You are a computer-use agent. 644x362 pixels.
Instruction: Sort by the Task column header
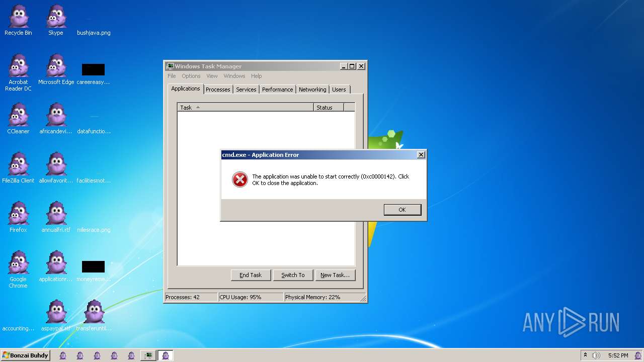[x=246, y=107]
